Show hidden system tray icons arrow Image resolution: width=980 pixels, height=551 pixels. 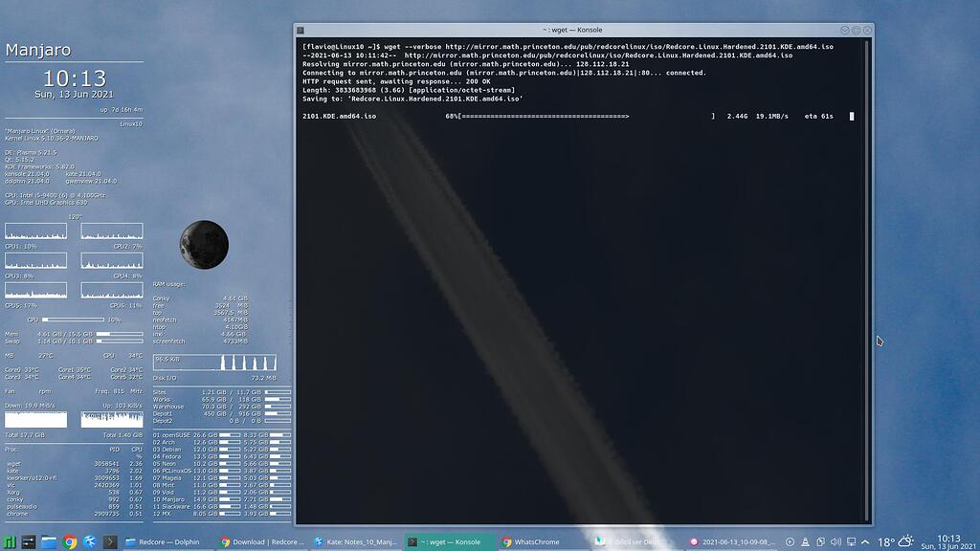pyautogui.click(x=865, y=541)
